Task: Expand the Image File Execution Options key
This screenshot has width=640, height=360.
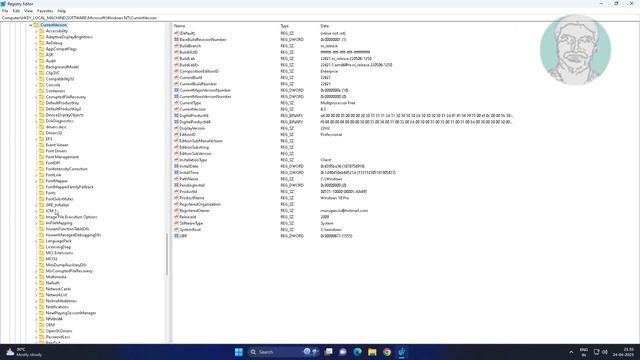Action: click(x=36, y=217)
